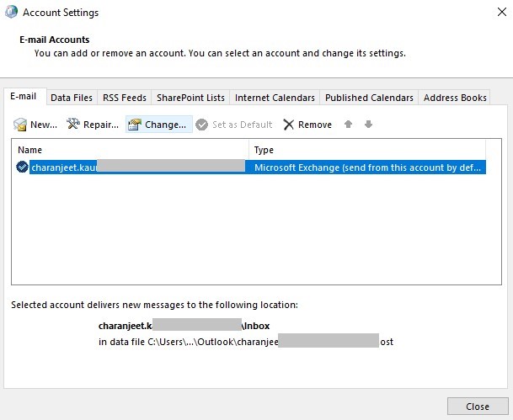Open the Data Files tab
The height and width of the screenshot is (420, 513).
72,98
